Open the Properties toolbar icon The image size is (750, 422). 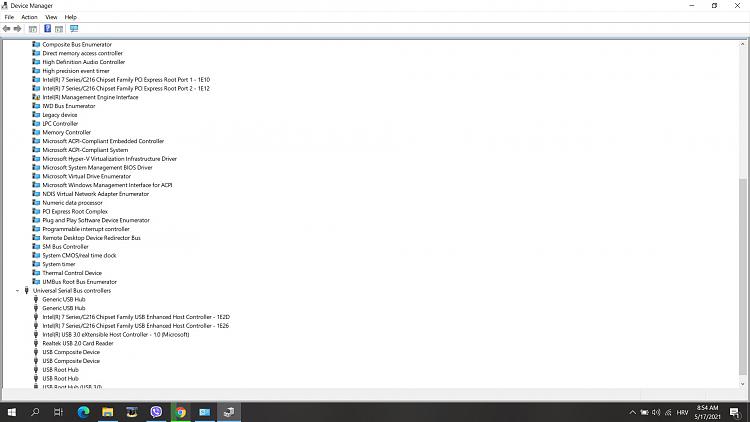[x=33, y=29]
